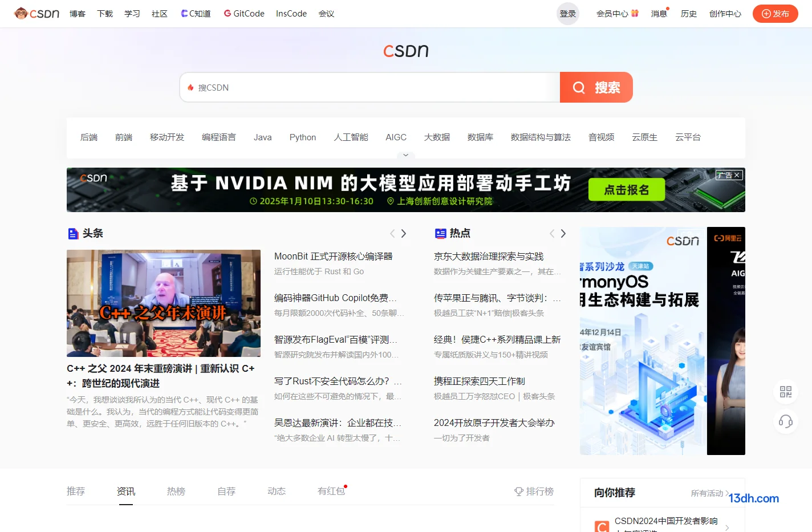This screenshot has width=812, height=532.
Task: Open GitCode from the top navigation
Action: [x=243, y=14]
